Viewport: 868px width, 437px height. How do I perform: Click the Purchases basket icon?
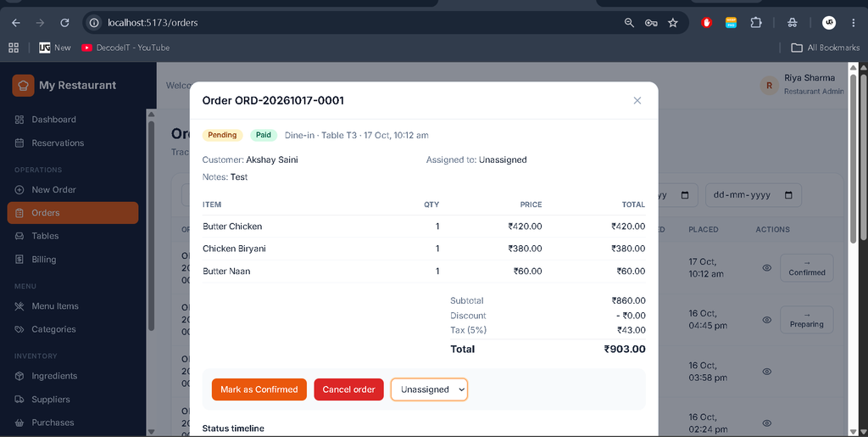(19, 423)
